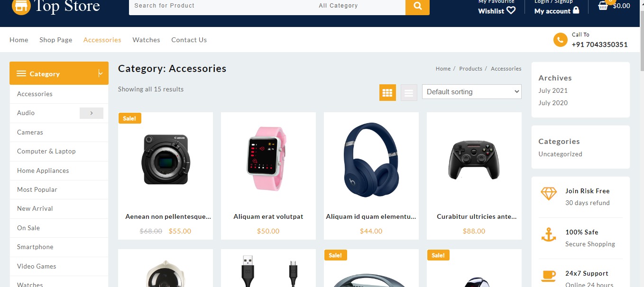Click the Top Store logo icon
The width and height of the screenshot is (644, 287).
pos(21,6)
